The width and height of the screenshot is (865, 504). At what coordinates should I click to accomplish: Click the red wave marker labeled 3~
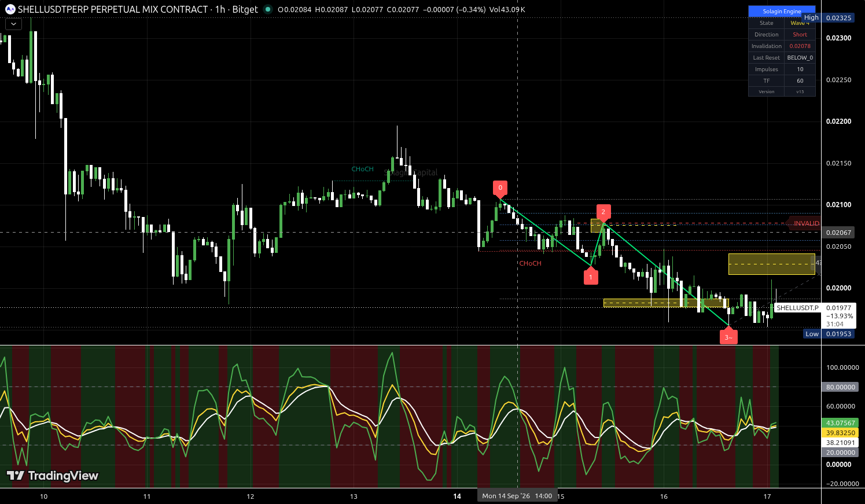click(728, 337)
